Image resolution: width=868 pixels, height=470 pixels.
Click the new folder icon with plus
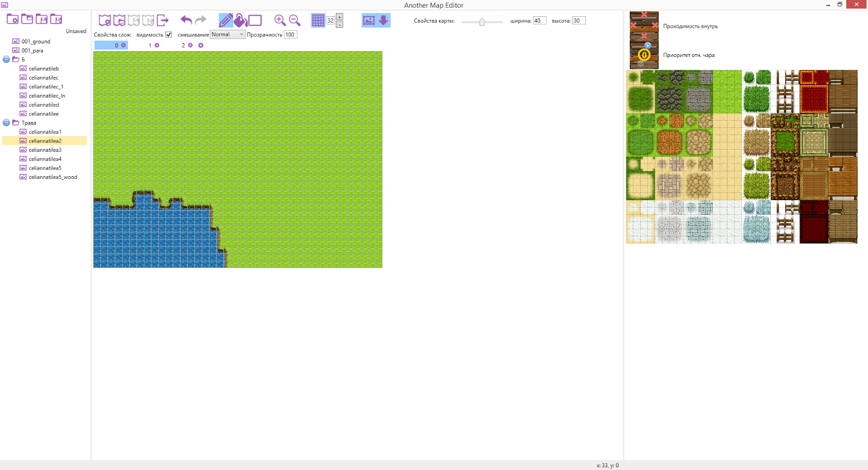point(12,19)
